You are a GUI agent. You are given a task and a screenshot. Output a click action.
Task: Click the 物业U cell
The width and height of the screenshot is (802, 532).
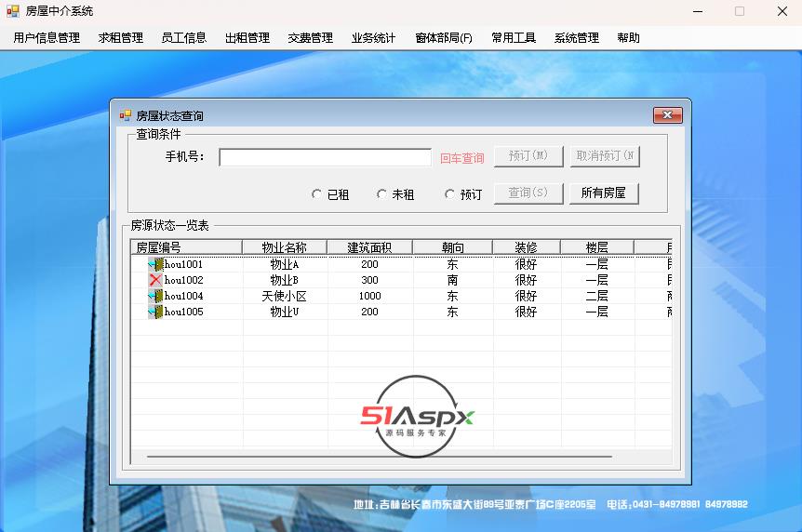click(x=285, y=313)
